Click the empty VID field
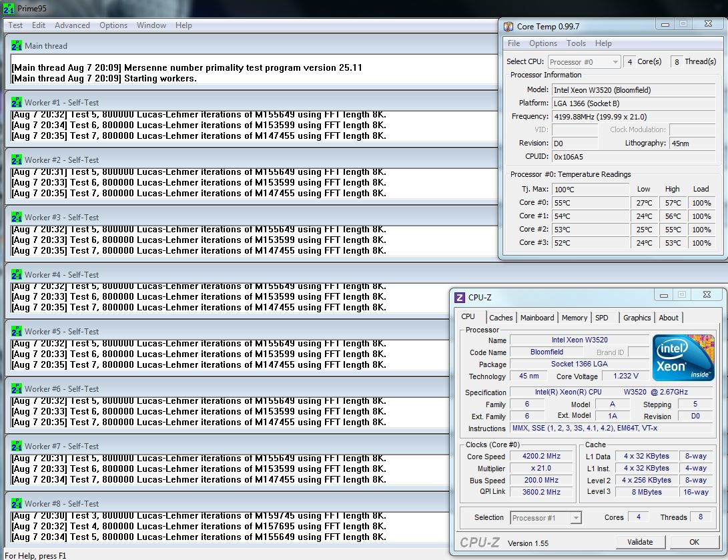This screenshot has height=560, width=728. pyautogui.click(x=575, y=129)
